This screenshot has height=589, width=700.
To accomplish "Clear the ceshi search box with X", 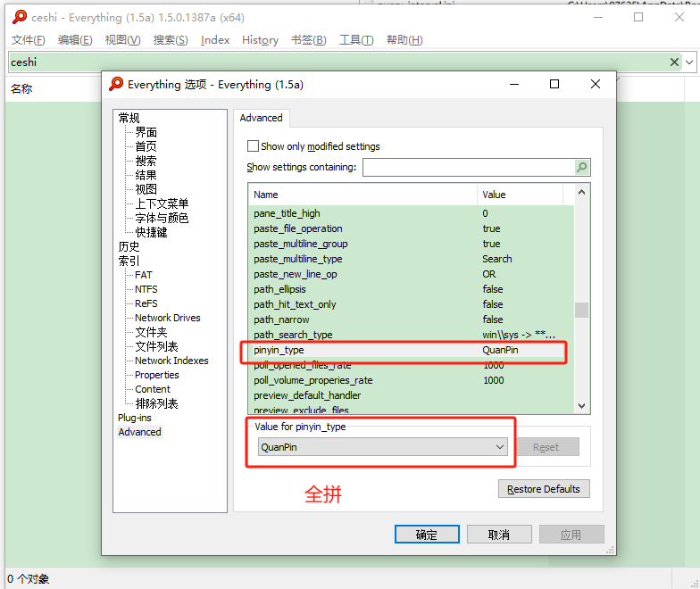I will click(674, 62).
